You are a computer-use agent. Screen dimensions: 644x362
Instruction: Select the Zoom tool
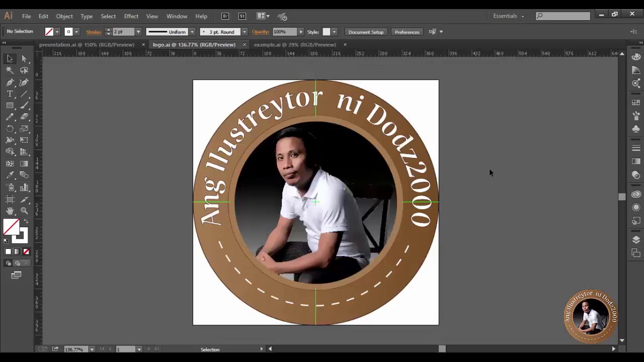click(24, 211)
